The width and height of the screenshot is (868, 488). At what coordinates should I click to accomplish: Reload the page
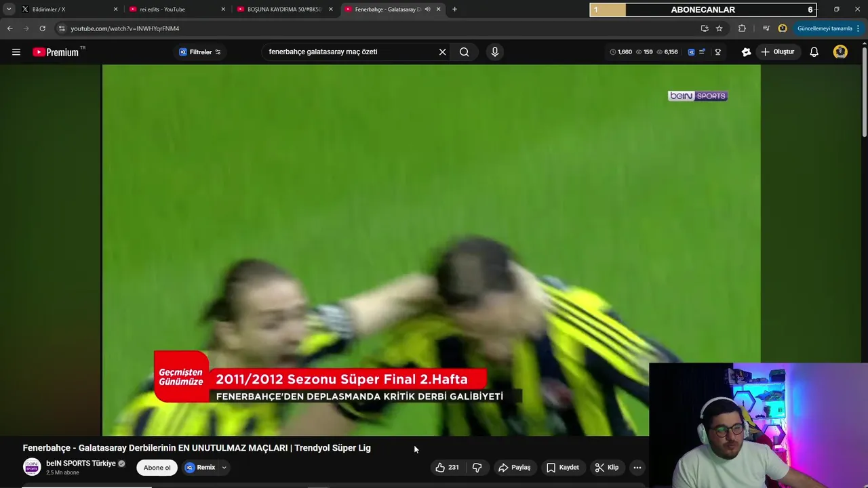click(42, 28)
